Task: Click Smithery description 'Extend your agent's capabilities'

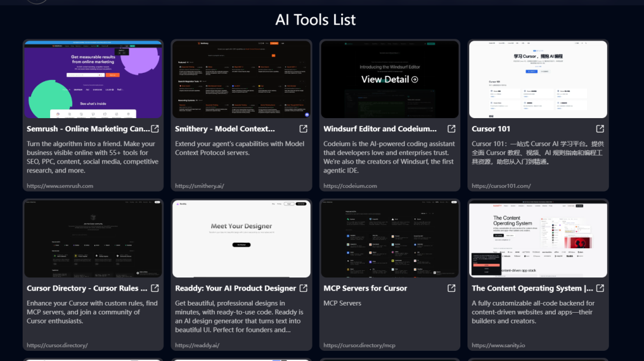Action: (x=240, y=148)
